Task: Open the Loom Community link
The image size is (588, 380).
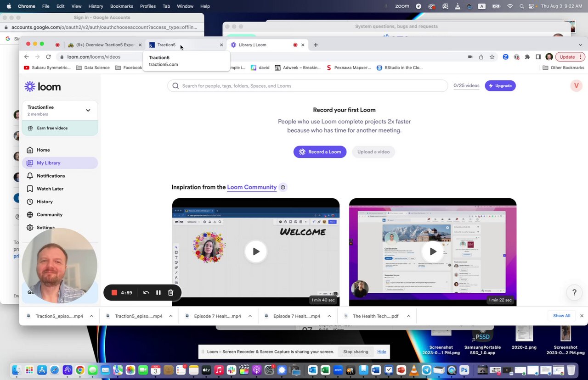Action: tap(252, 187)
